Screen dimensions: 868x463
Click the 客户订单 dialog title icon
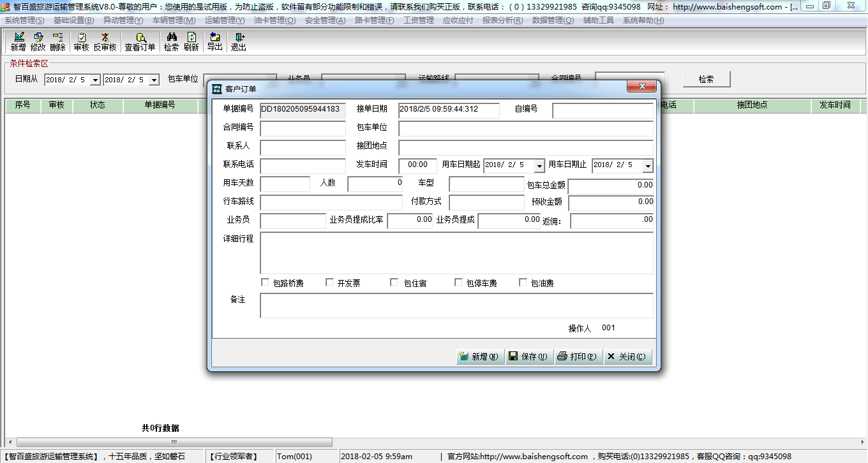pyautogui.click(x=217, y=89)
